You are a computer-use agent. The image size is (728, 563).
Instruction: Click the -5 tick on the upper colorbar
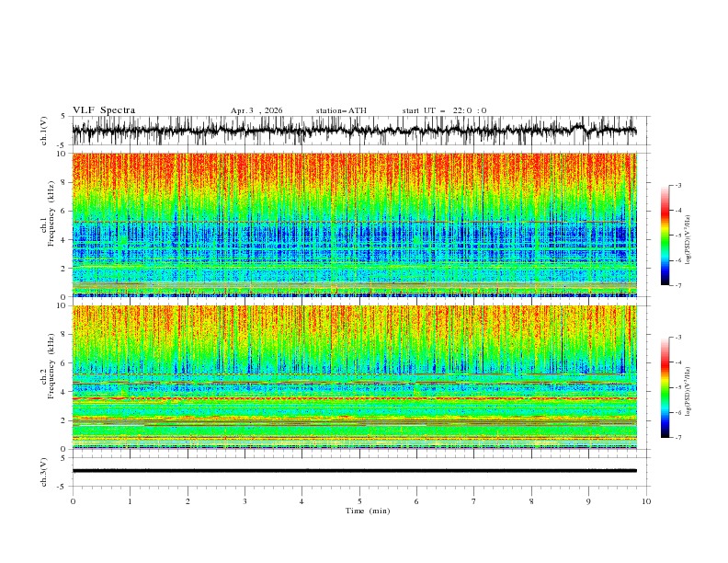pos(677,236)
